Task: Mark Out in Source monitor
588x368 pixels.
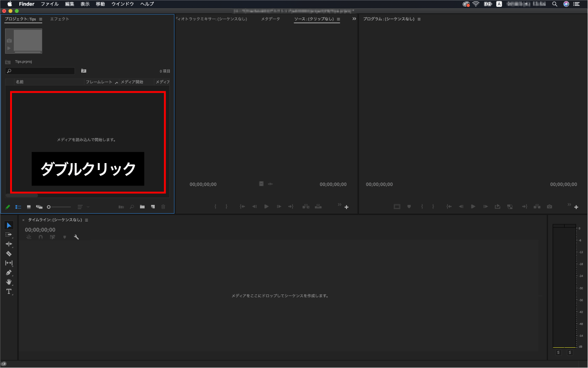Action: tap(226, 207)
